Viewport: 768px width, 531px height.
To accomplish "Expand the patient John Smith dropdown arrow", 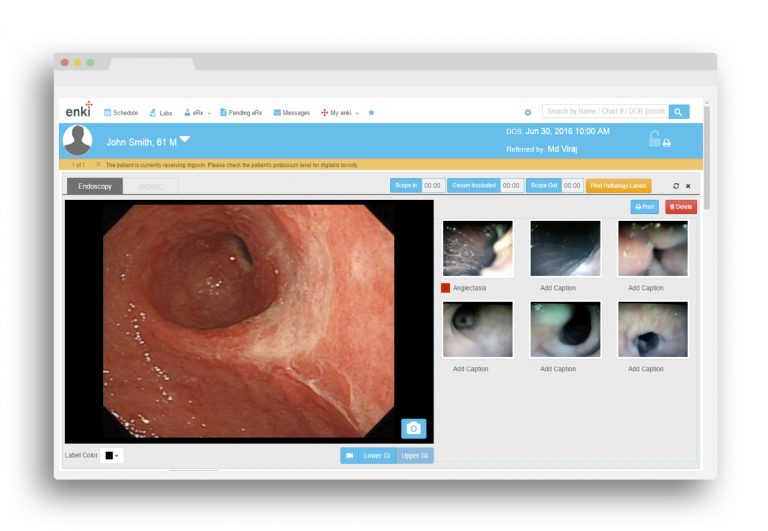I will pyautogui.click(x=184, y=140).
